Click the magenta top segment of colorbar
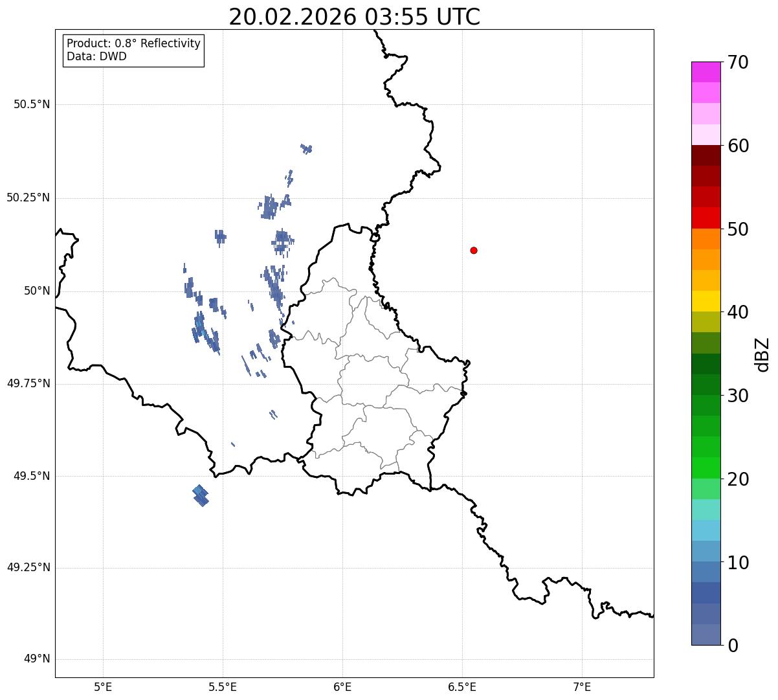The image size is (778, 700). [x=706, y=72]
